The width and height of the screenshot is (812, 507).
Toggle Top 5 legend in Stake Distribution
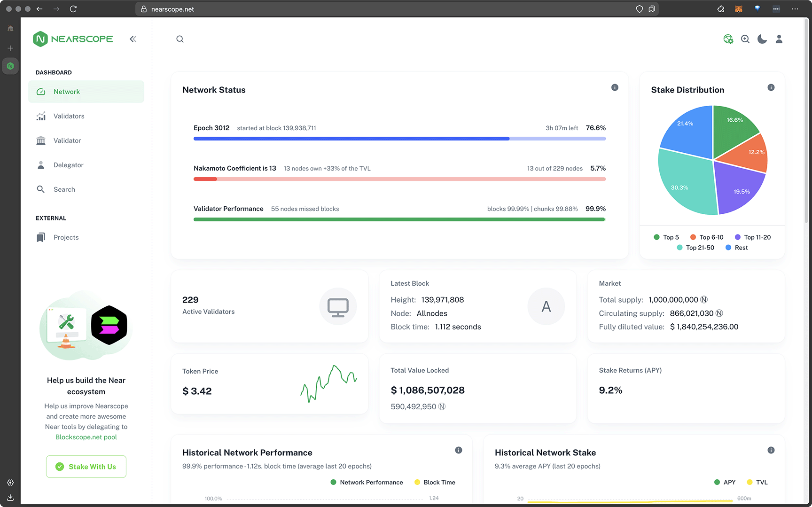tap(666, 237)
